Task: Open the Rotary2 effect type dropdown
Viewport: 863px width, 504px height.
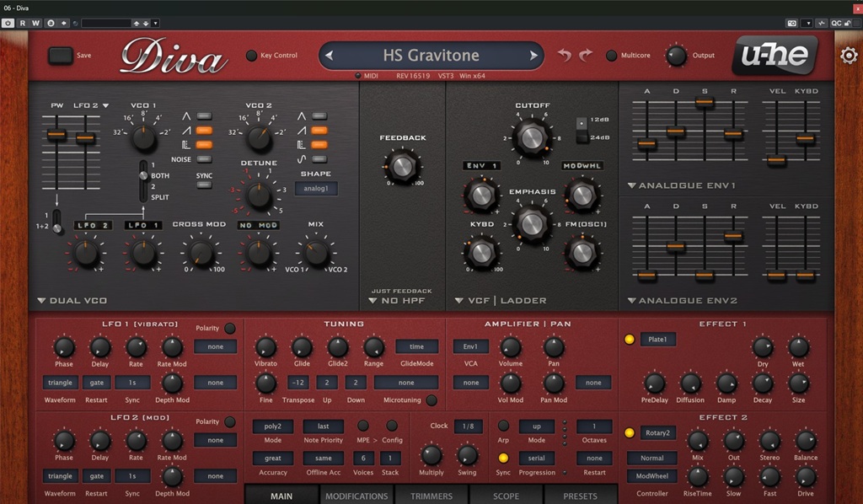Action: (x=657, y=433)
